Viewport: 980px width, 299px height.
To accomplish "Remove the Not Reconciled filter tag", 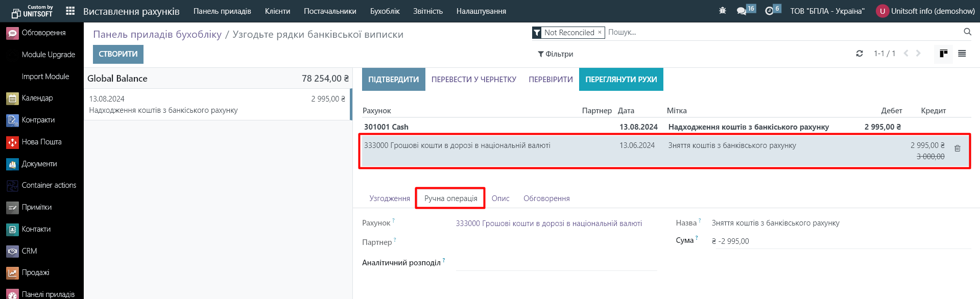I will click(600, 32).
